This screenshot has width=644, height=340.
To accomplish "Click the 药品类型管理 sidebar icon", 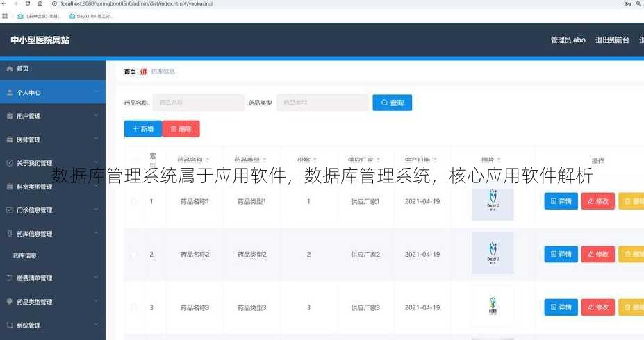I will pos(10,301).
